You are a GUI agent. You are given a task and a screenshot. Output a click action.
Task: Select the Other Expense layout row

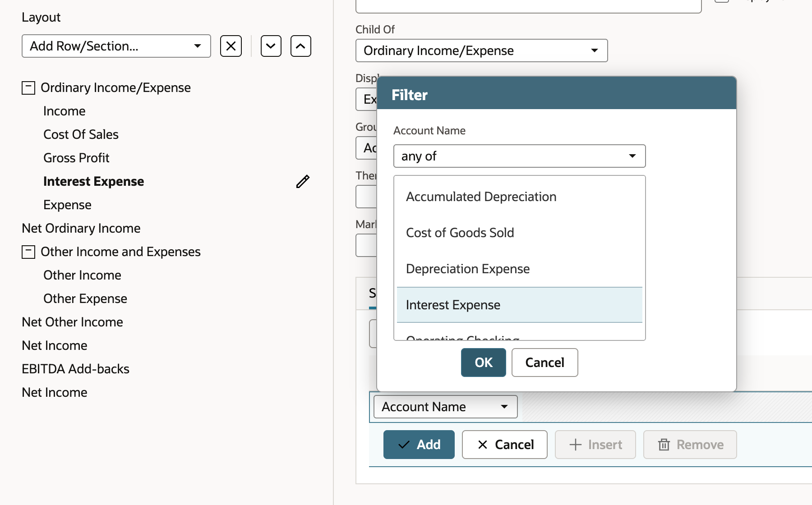pyautogui.click(x=85, y=298)
